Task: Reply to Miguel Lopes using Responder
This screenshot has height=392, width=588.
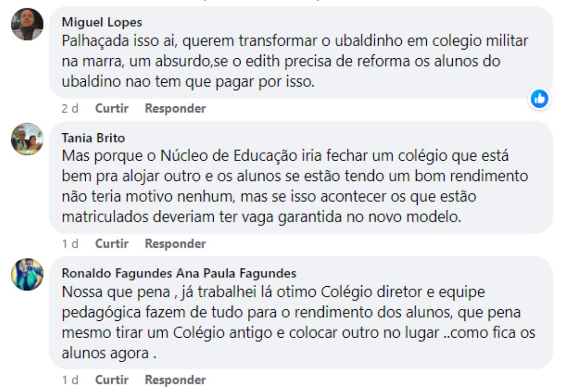Action: point(175,108)
